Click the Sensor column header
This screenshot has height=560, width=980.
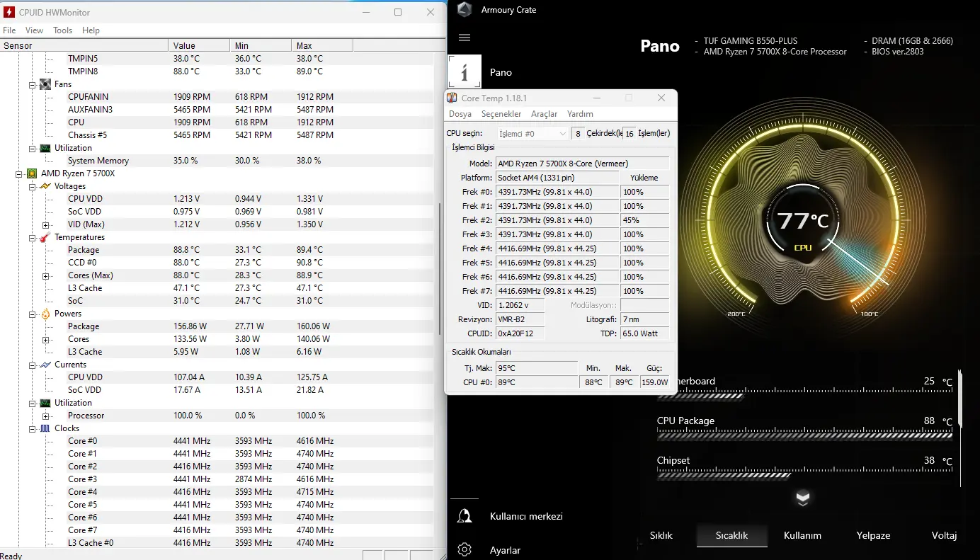(84, 45)
